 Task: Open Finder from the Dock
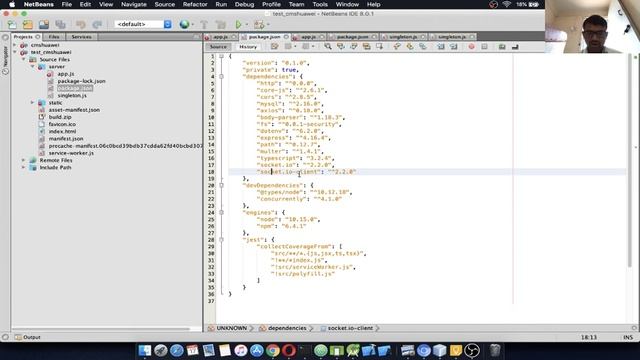tap(144, 350)
